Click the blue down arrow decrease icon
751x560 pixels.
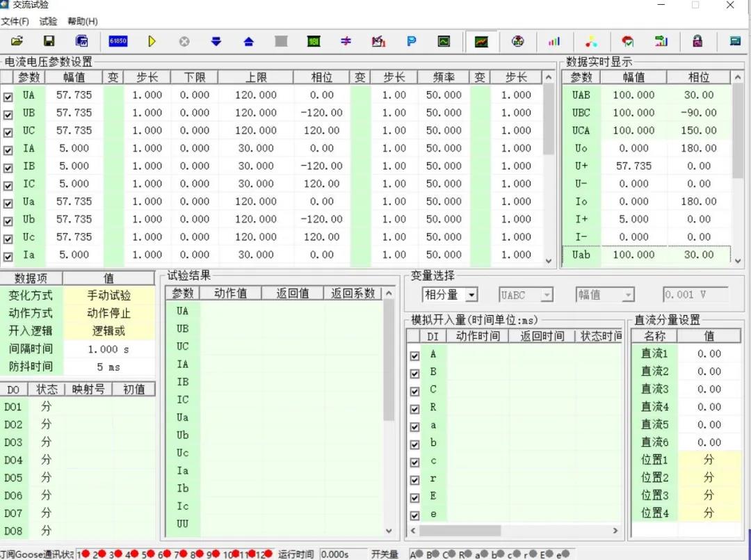click(216, 42)
